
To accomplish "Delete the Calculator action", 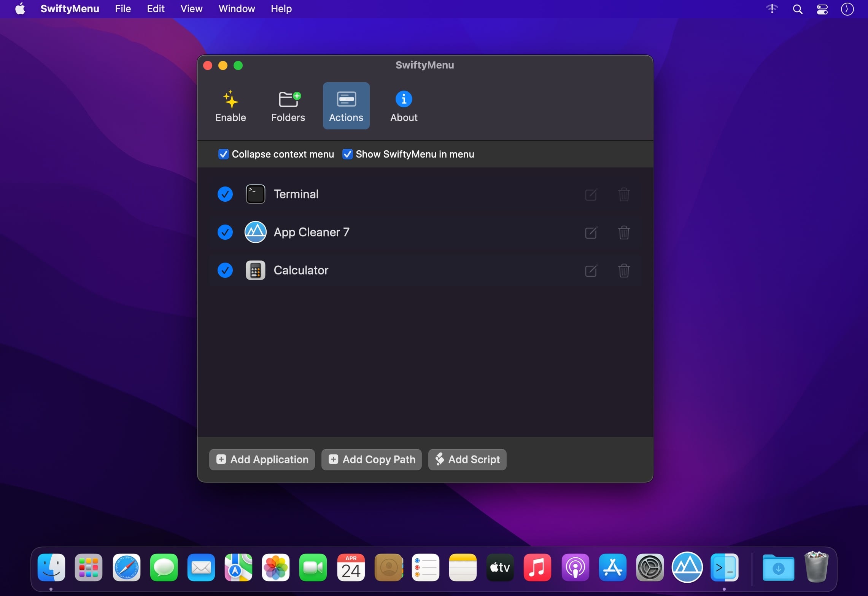I will pyautogui.click(x=624, y=271).
